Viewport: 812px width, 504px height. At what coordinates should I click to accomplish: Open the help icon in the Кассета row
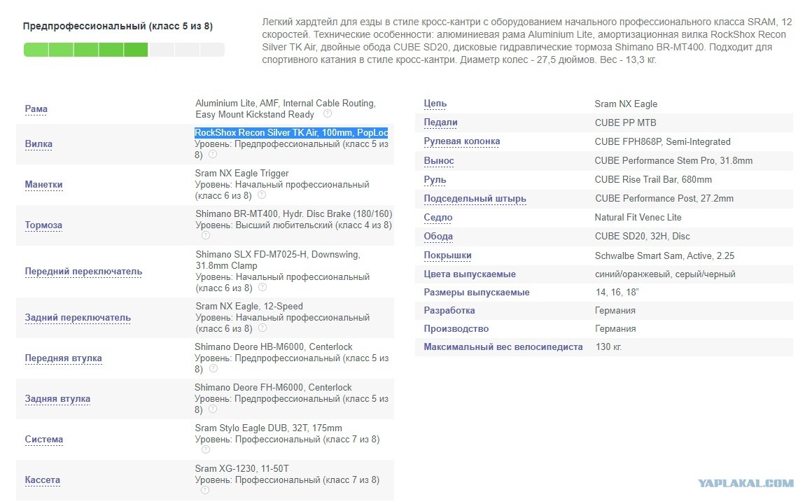[205, 490]
